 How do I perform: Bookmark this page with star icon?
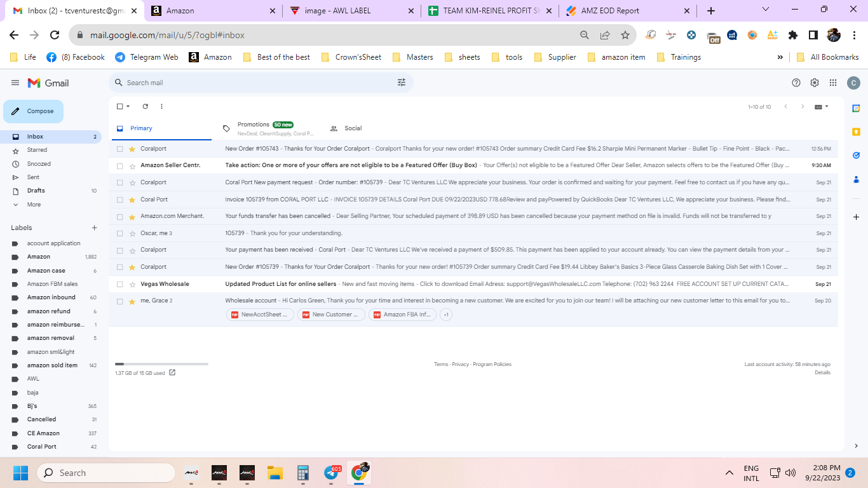pos(625,35)
